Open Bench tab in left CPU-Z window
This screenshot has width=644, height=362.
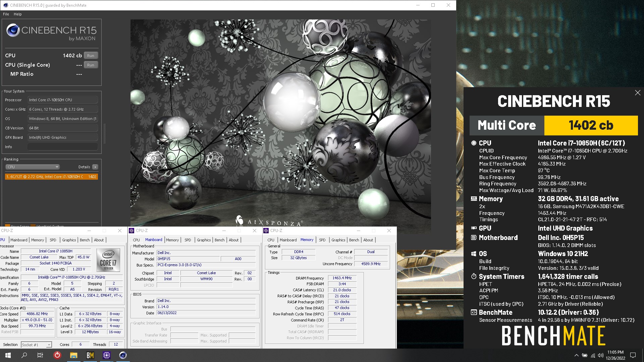coord(85,240)
